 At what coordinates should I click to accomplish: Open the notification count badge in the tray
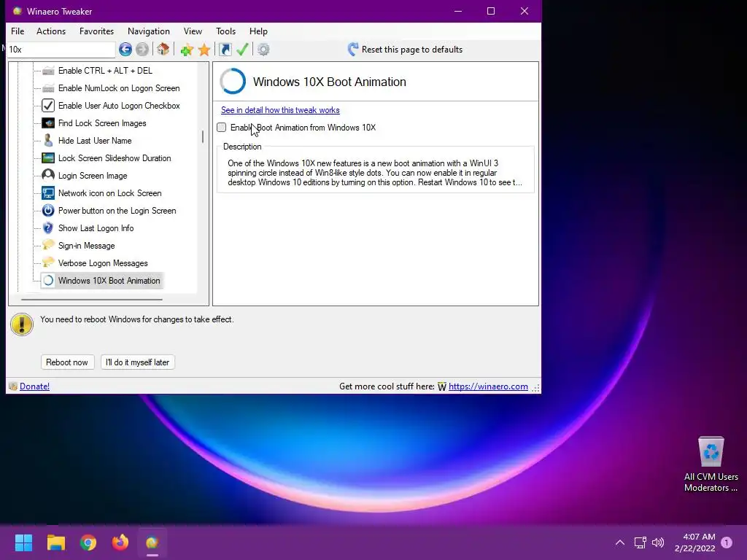point(727,542)
